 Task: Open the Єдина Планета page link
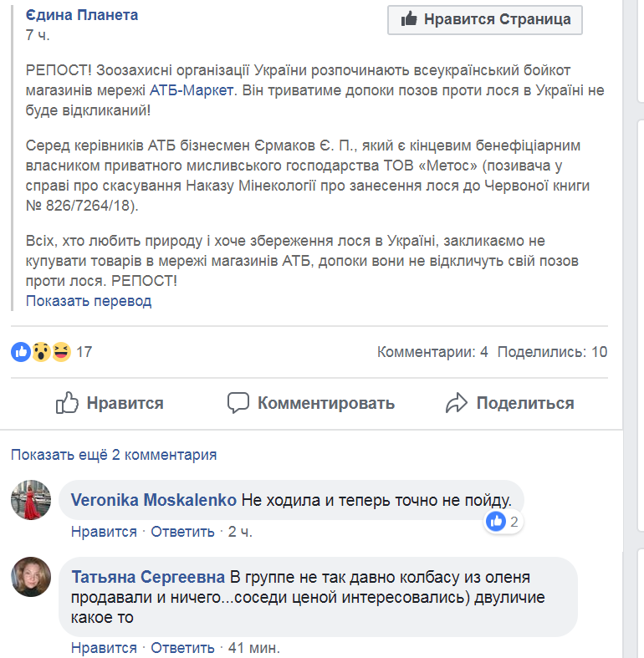click(x=82, y=15)
